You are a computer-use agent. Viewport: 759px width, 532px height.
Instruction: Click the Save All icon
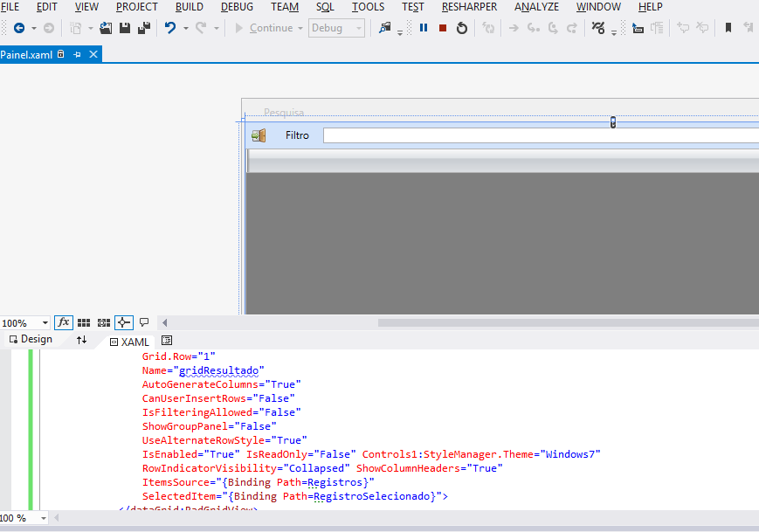[x=144, y=28]
